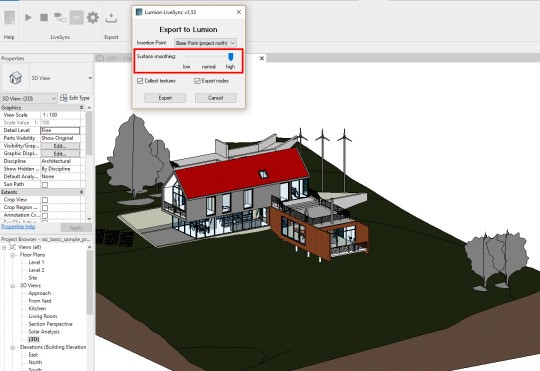This screenshot has width=540, height=371.
Task: Open the Level 1 floor plan
Action: (x=36, y=262)
